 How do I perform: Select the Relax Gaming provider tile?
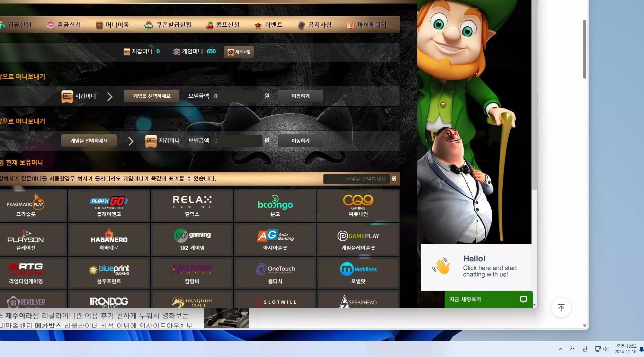(x=192, y=206)
